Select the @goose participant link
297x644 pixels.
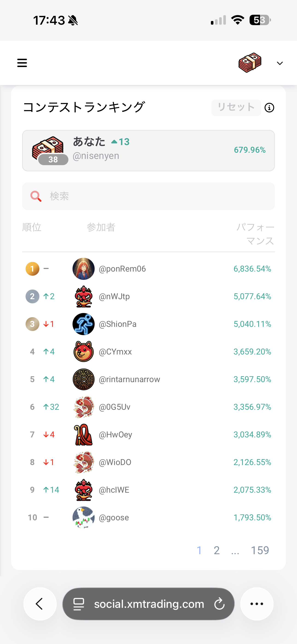[x=114, y=518]
